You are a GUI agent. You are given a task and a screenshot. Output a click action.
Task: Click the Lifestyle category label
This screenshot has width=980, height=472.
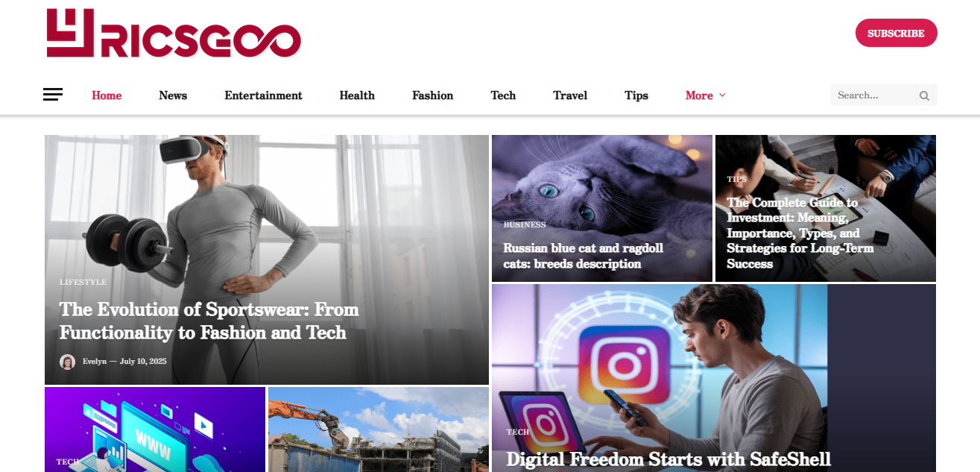tap(83, 282)
